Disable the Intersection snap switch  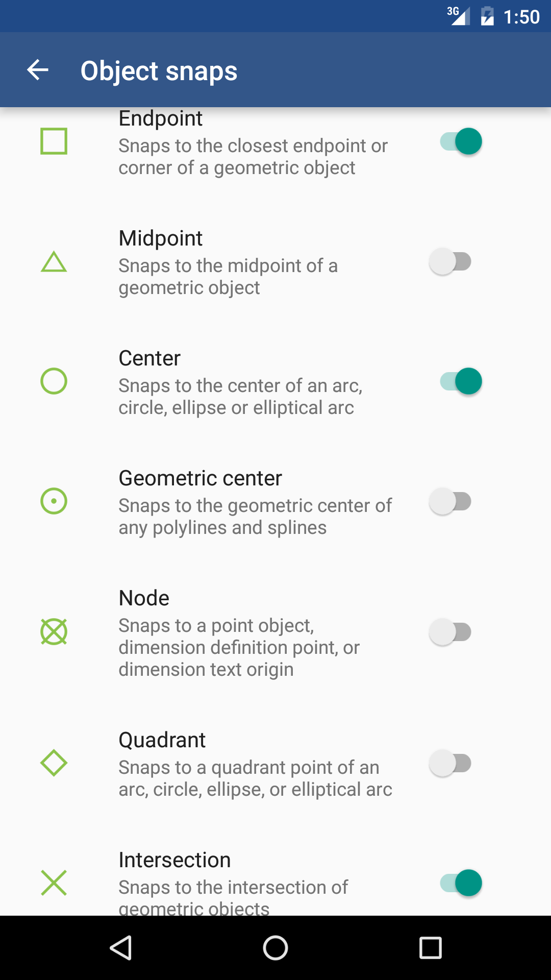[461, 883]
